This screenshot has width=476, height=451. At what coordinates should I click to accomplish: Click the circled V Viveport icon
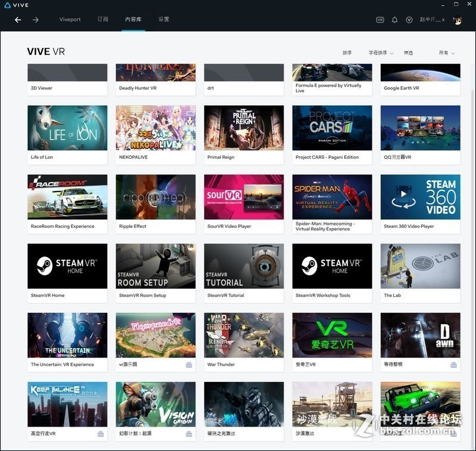tap(409, 20)
